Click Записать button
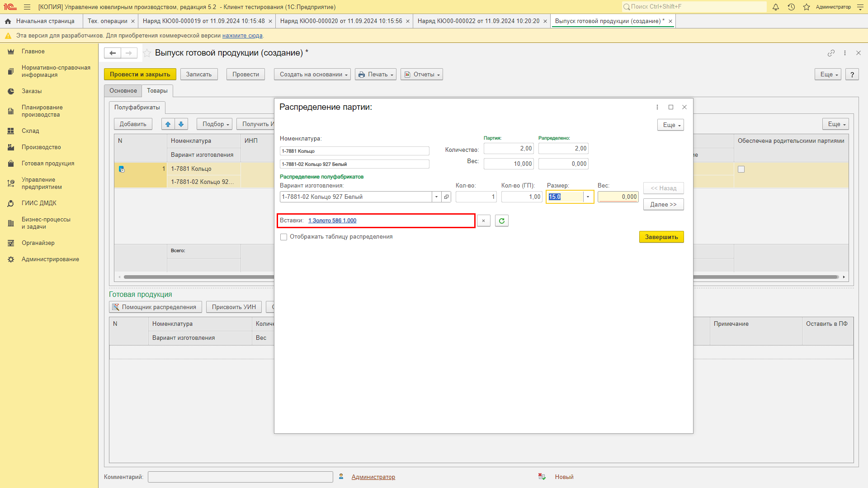The image size is (868, 488). (199, 75)
